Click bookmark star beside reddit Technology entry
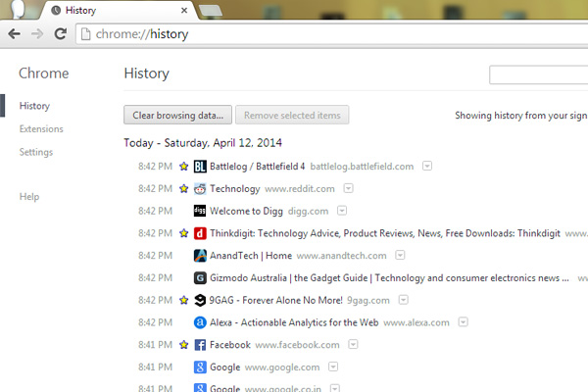Screen dimensions: 588x392 pyautogui.click(x=184, y=188)
